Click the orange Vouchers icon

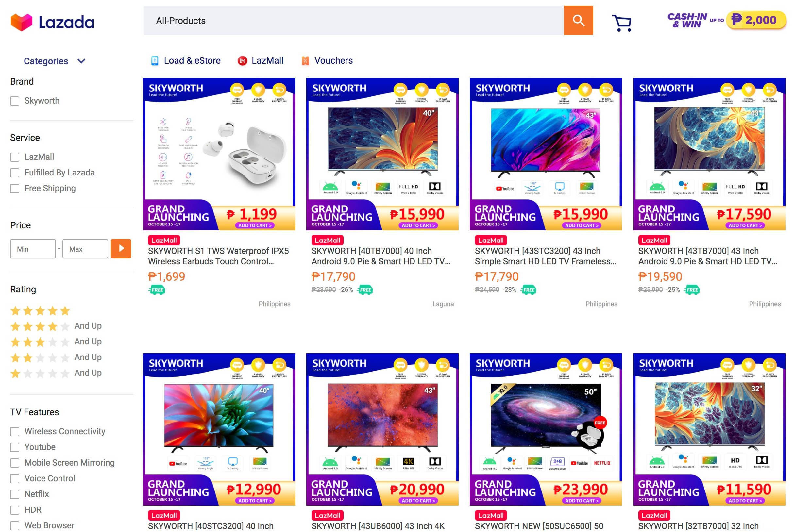(x=305, y=61)
